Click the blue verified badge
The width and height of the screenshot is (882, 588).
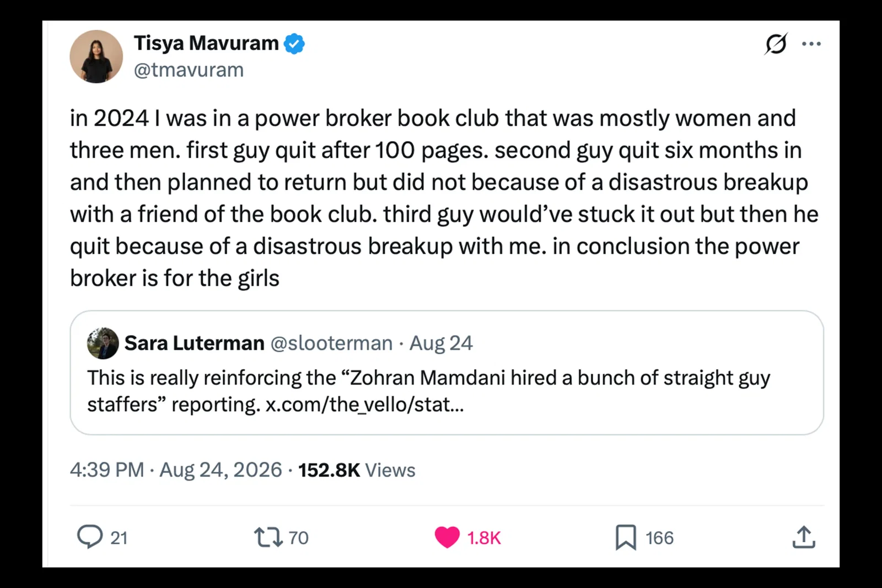click(x=294, y=44)
